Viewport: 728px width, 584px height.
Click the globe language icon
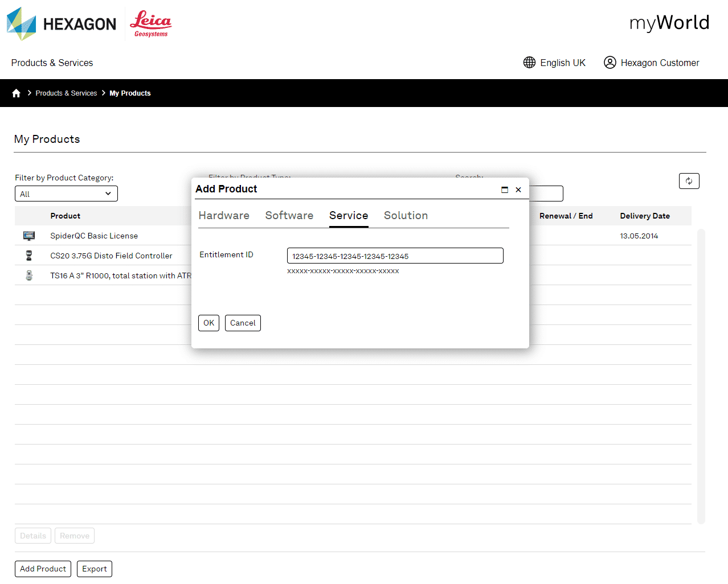[x=529, y=63]
